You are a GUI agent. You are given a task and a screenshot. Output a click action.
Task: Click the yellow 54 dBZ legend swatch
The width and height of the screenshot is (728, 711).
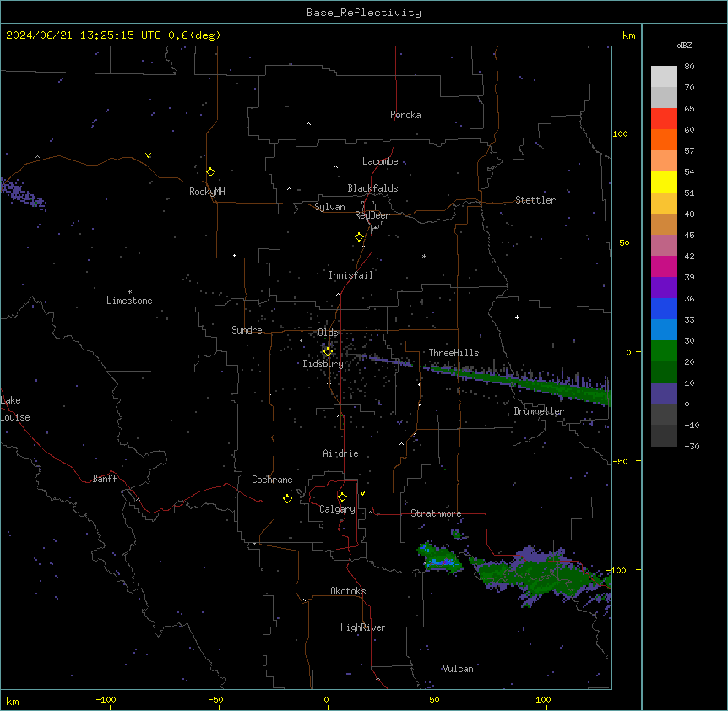(664, 182)
